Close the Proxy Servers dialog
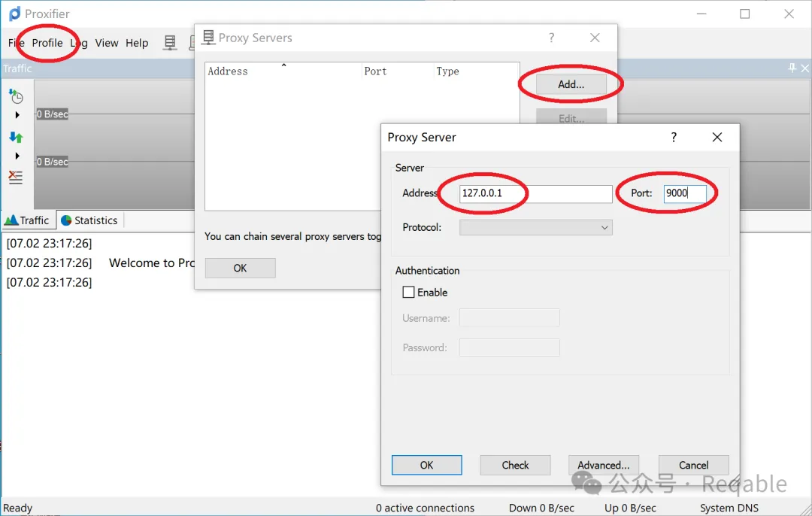The image size is (812, 516). pos(595,38)
